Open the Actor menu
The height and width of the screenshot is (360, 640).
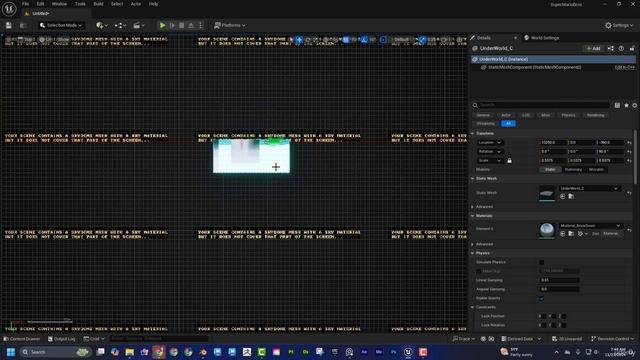[136, 4]
